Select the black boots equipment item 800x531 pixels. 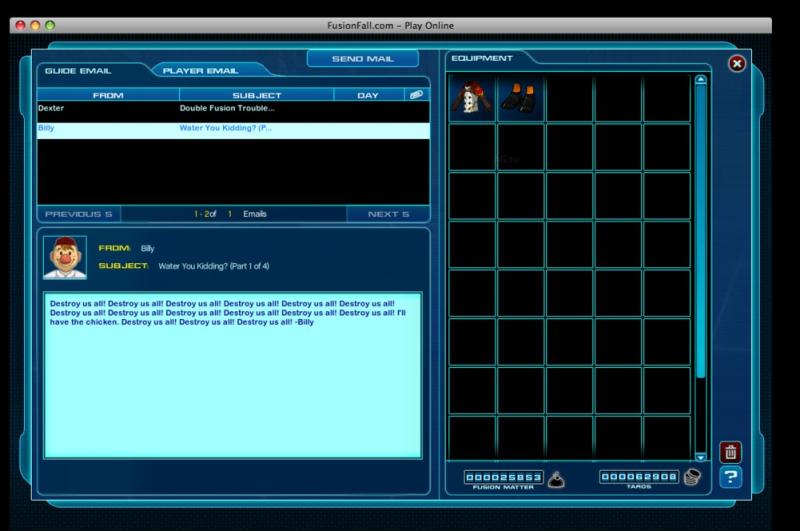click(x=520, y=97)
